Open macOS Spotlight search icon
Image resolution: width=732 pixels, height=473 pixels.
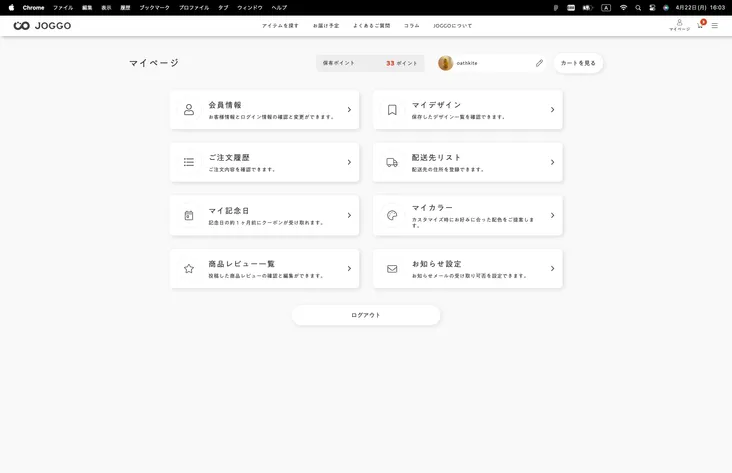(638, 7)
